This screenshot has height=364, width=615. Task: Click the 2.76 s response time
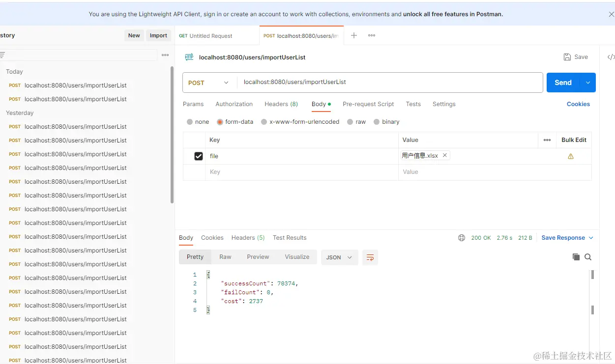(x=504, y=238)
